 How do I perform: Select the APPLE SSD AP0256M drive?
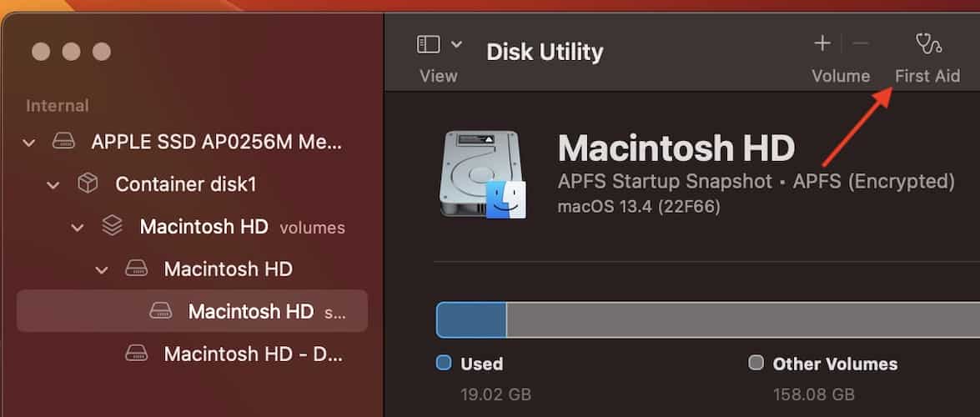pos(216,142)
